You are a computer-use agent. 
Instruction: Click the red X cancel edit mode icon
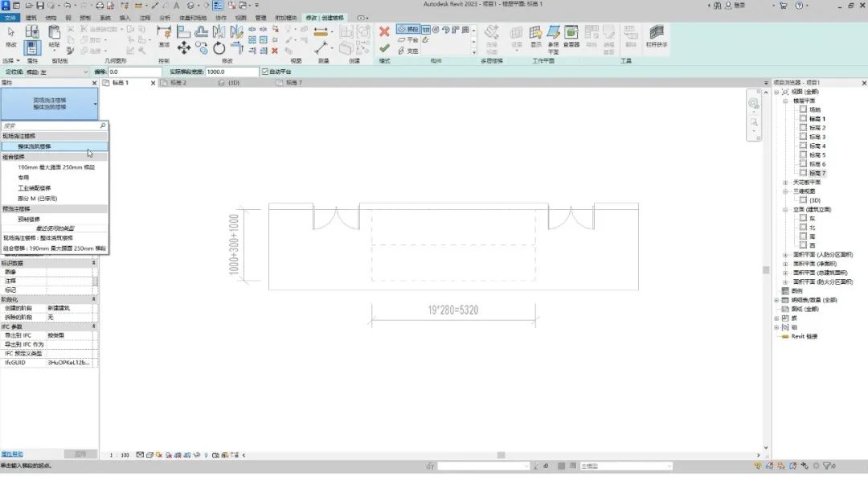384,31
